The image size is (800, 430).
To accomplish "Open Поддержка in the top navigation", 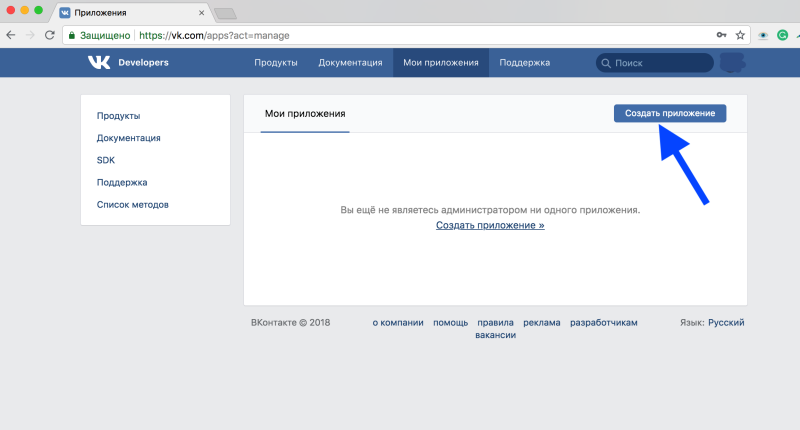I will pos(524,63).
